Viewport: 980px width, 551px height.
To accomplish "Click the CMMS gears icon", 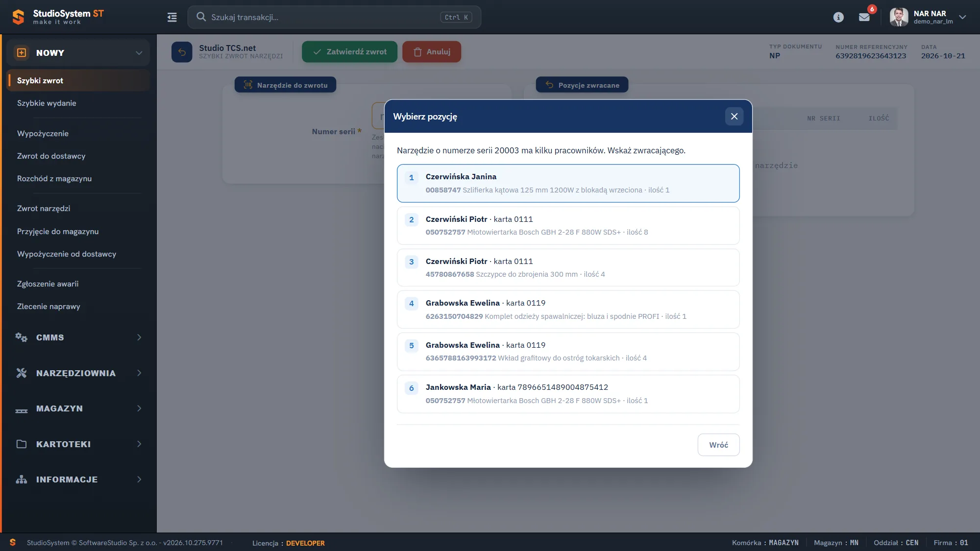I will pyautogui.click(x=21, y=337).
